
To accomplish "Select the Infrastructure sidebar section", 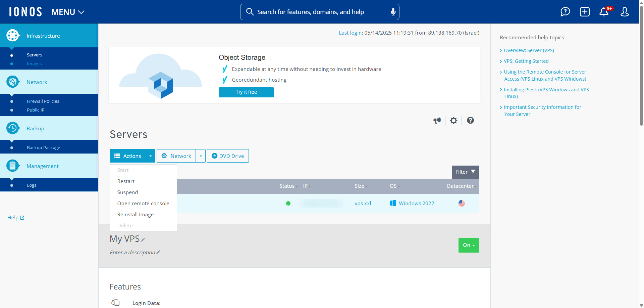I will 49,36.
